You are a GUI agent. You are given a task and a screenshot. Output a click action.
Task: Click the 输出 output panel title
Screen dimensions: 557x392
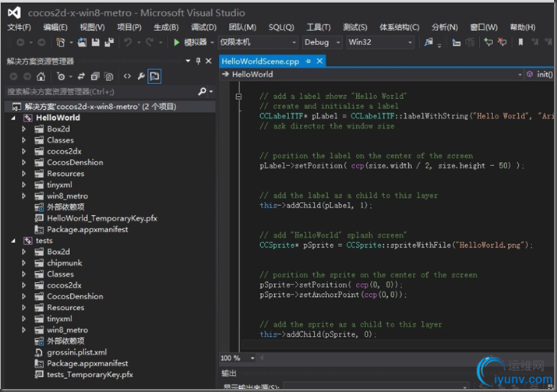click(x=229, y=373)
